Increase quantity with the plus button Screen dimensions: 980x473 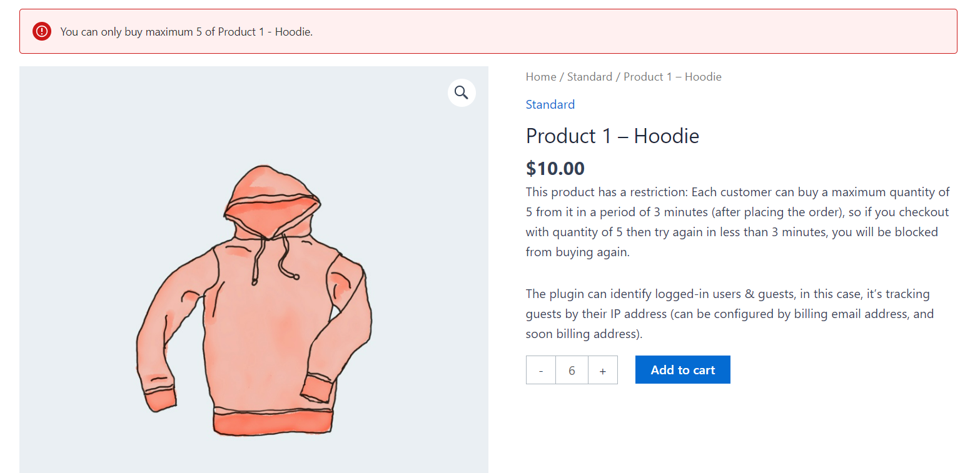(602, 369)
